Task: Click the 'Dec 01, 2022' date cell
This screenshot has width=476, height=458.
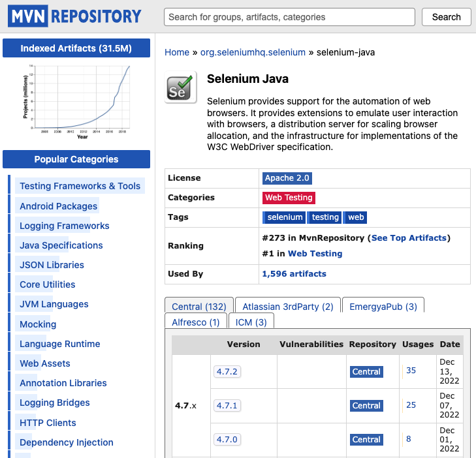Action: 449,440
